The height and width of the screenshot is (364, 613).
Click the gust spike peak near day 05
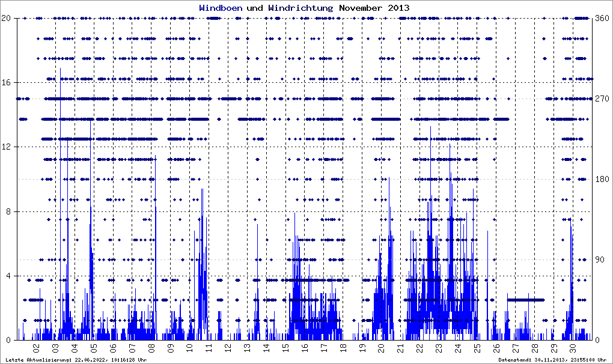click(x=91, y=121)
